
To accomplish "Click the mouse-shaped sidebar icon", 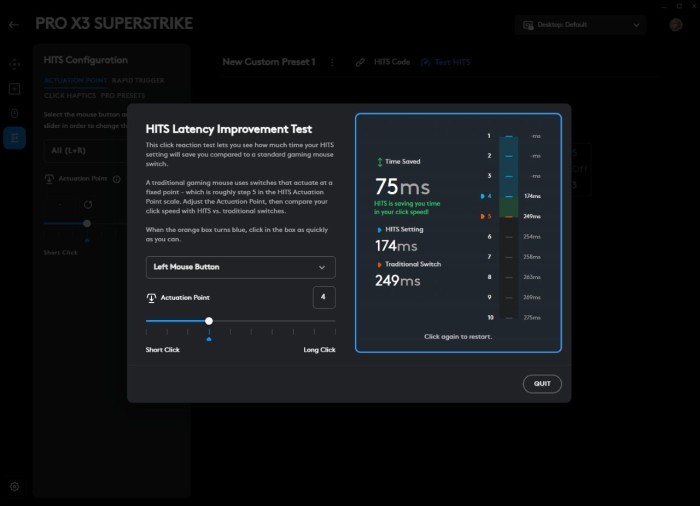I will (14, 113).
